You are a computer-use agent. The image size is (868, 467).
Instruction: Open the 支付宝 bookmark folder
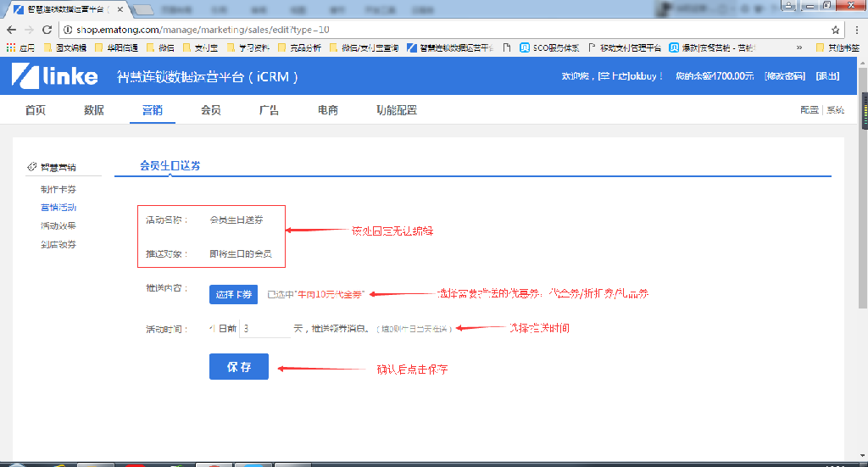200,48
